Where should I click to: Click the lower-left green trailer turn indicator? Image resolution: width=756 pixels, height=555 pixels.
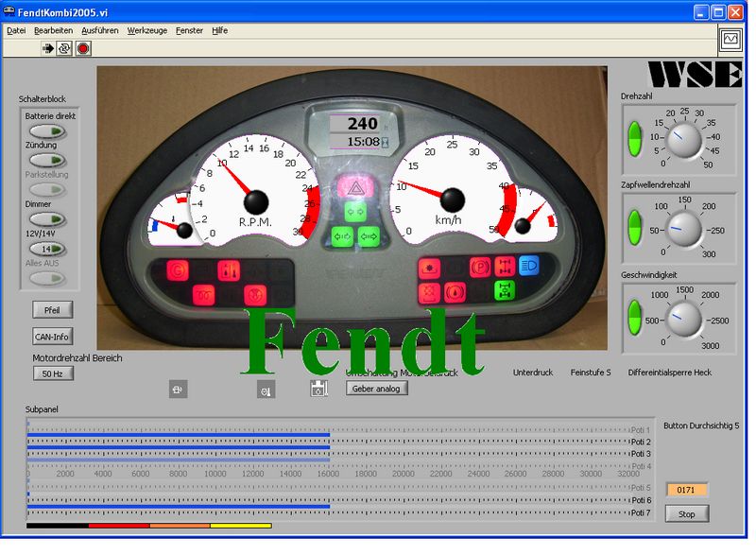point(342,236)
